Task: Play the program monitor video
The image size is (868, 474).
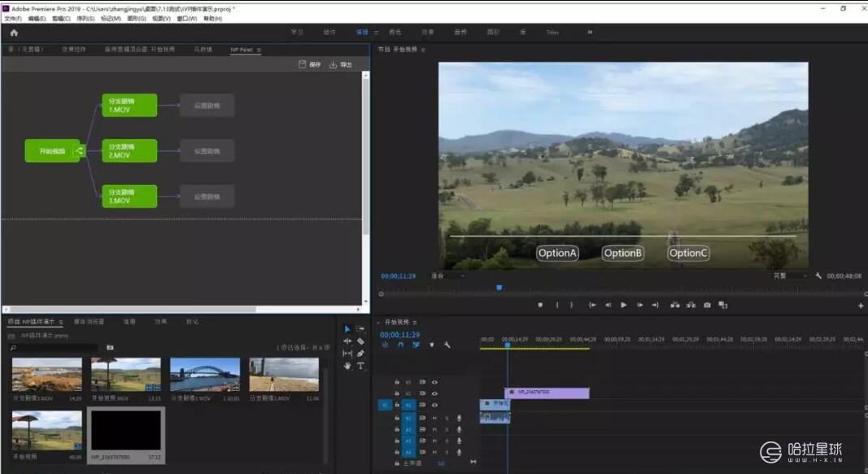Action: pos(624,305)
